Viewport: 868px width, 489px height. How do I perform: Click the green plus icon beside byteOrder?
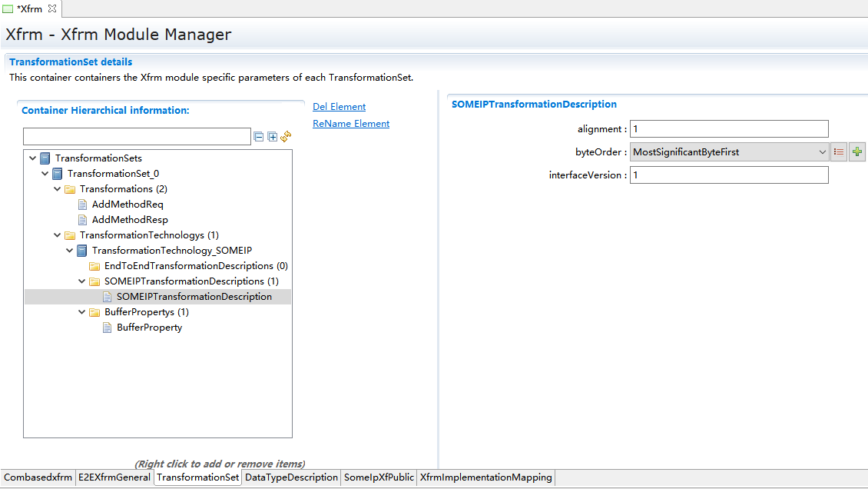pos(857,152)
